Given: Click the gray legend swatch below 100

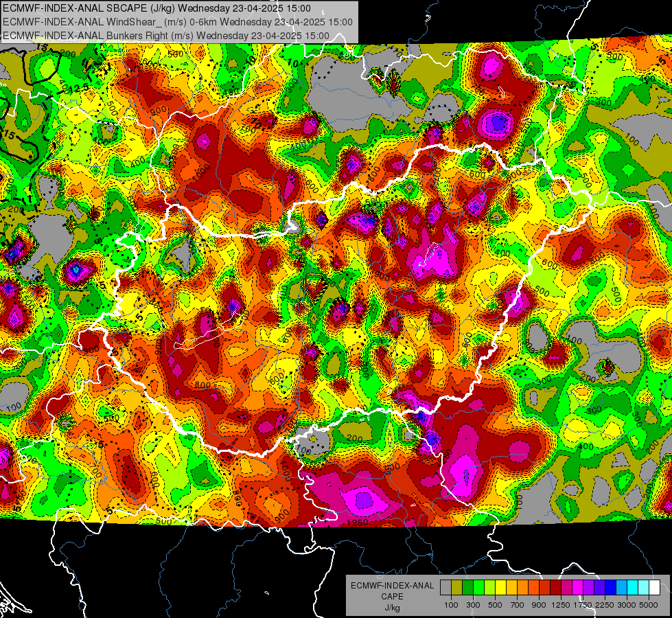Looking at the screenshot, I should click(x=445, y=588).
